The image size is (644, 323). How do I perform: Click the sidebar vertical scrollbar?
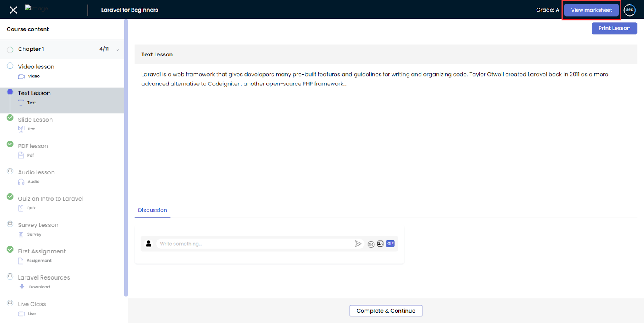pos(126,158)
